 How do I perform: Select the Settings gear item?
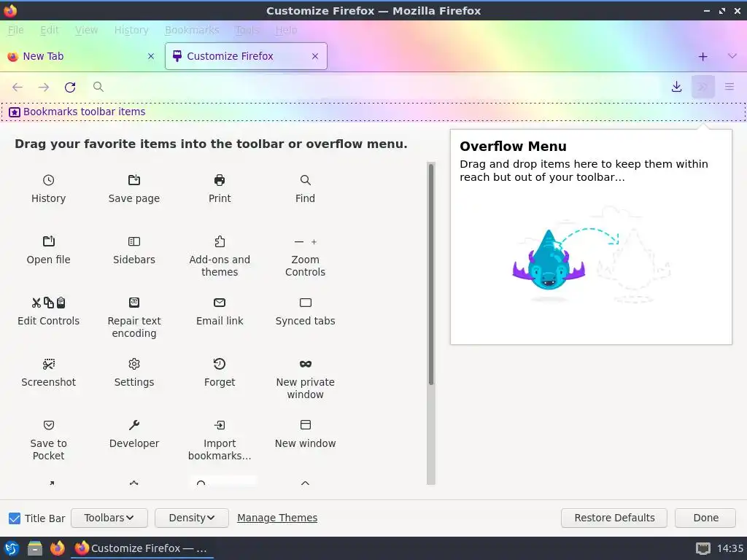click(x=134, y=373)
